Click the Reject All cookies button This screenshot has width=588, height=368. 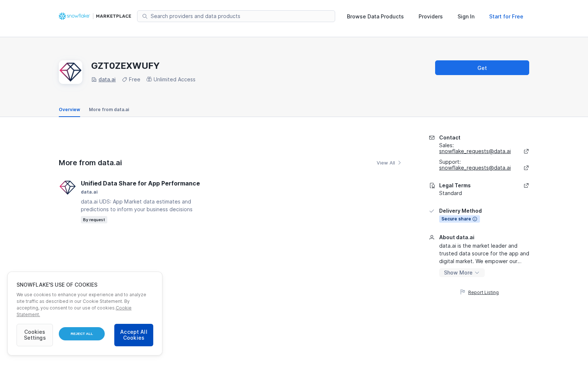click(82, 334)
